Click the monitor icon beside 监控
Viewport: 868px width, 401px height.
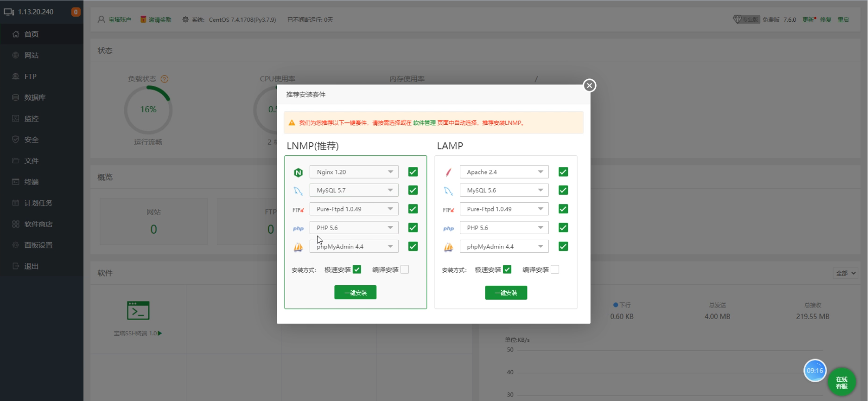[x=16, y=118]
